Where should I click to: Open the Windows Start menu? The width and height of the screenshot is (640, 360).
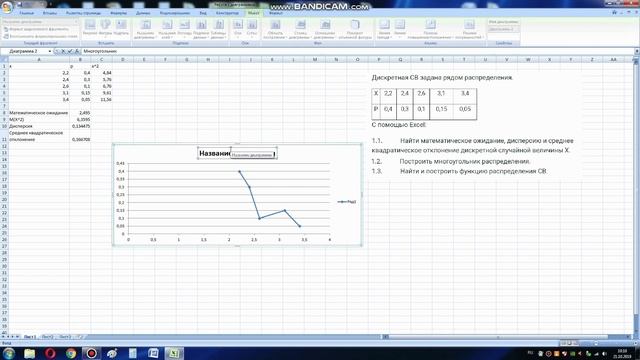pyautogui.click(x=9, y=353)
